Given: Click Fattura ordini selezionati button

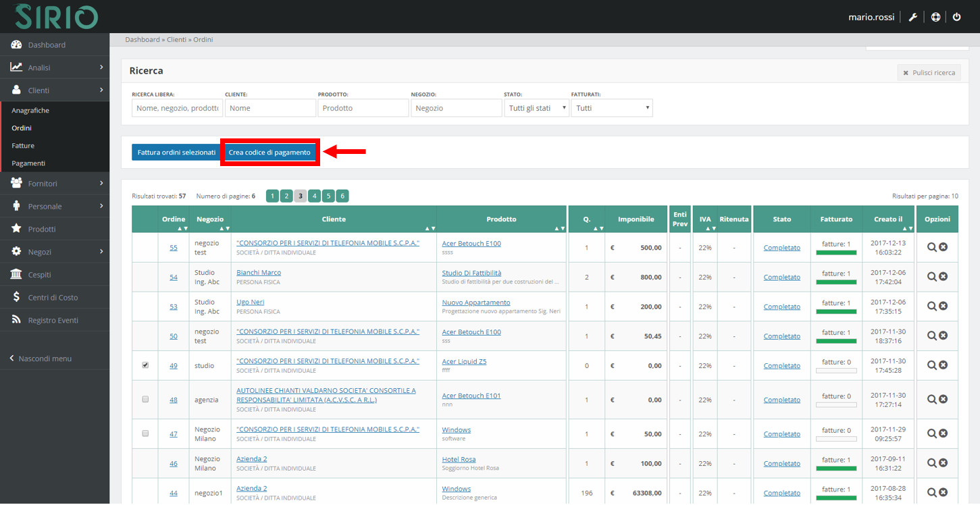Looking at the screenshot, I should pos(176,153).
